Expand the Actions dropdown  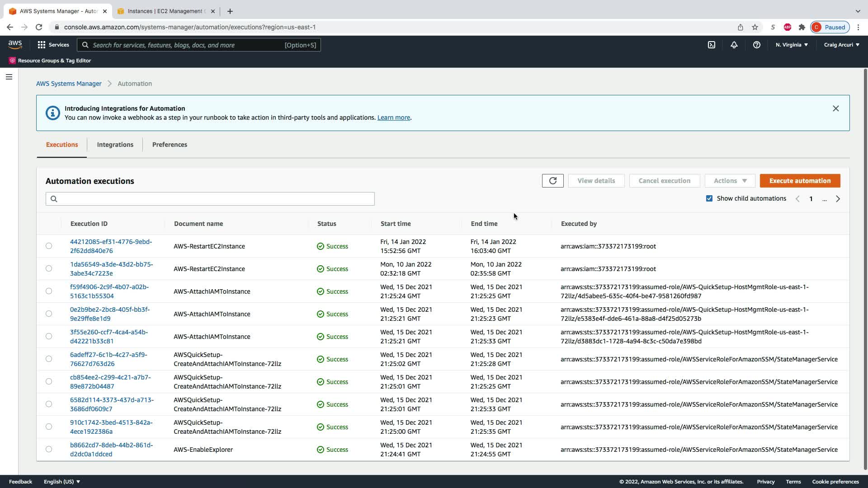tap(730, 181)
